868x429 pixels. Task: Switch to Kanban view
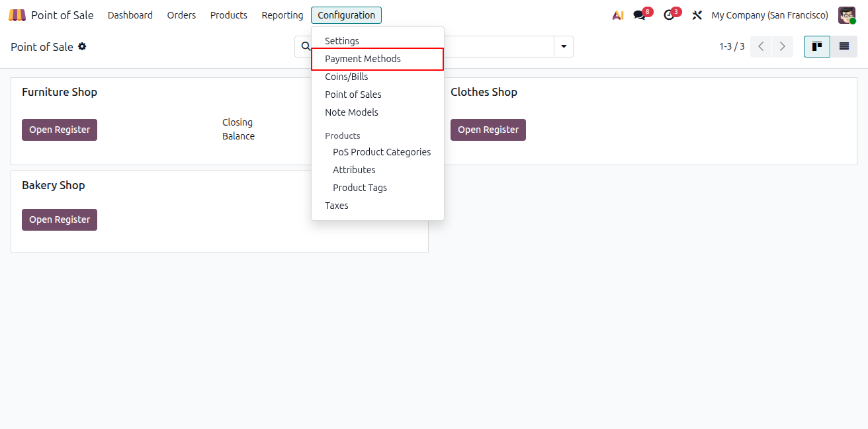point(817,46)
